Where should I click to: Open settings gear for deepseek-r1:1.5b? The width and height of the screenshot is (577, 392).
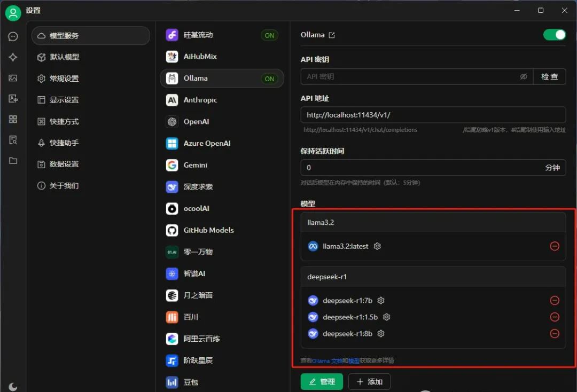386,317
